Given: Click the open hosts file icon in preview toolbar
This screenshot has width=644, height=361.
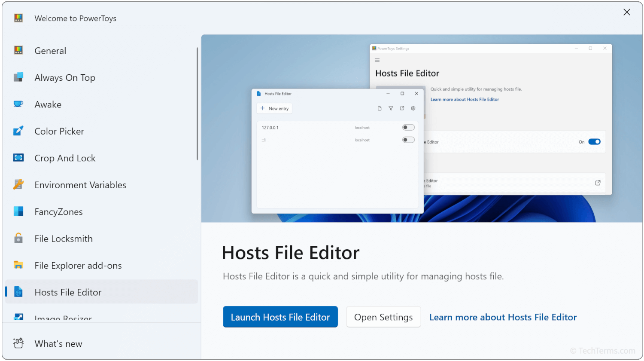Looking at the screenshot, I should (402, 108).
